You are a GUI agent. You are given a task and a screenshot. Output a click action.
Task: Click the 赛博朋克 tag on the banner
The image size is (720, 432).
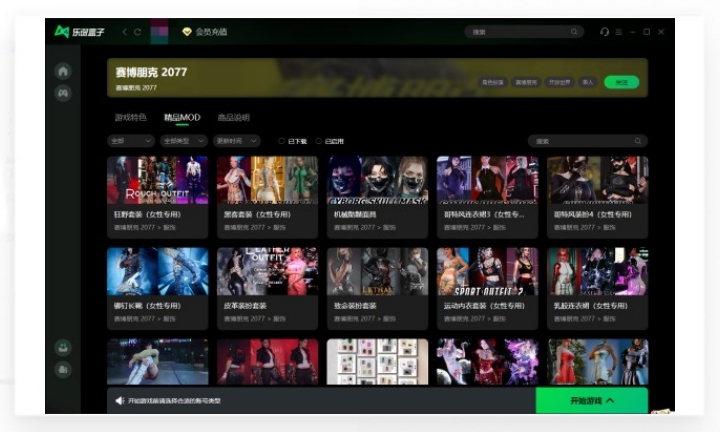526,82
